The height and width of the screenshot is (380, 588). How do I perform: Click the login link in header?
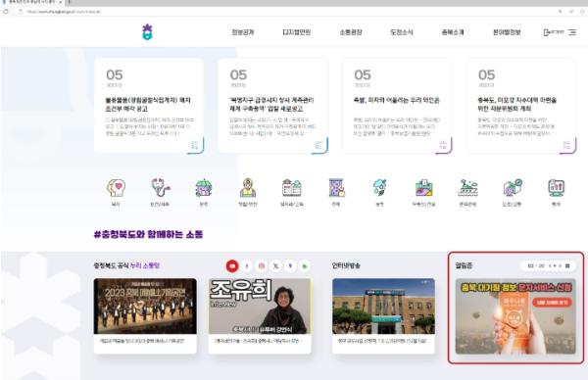[554, 32]
